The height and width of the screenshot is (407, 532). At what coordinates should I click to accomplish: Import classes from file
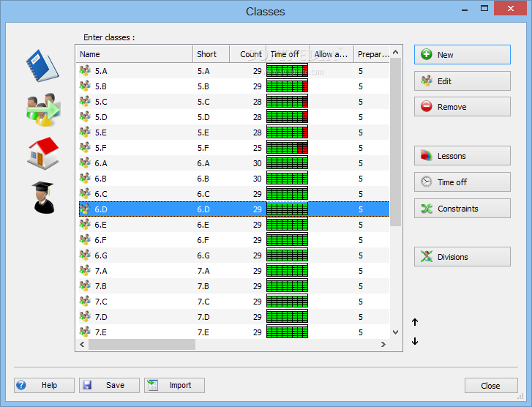[x=174, y=385]
